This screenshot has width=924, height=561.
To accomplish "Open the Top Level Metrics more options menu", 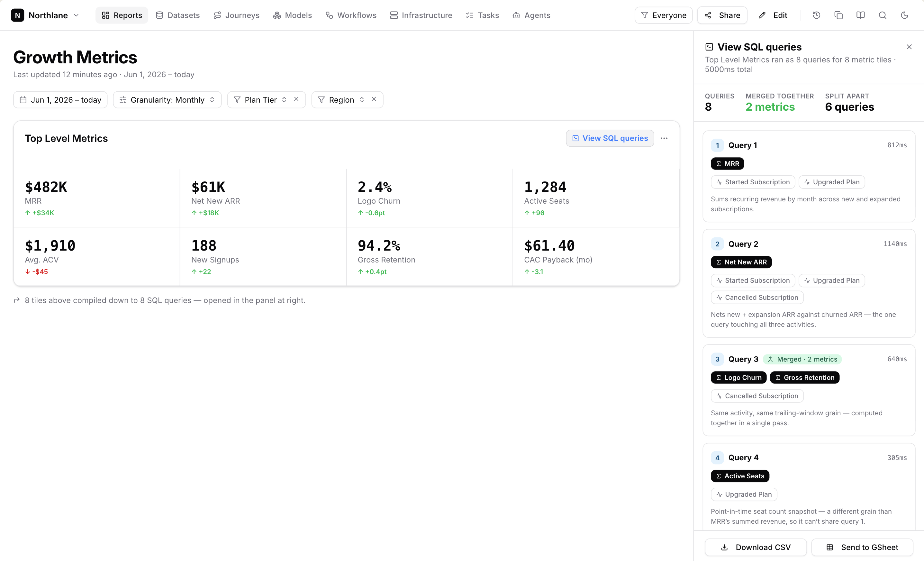I will click(x=664, y=138).
